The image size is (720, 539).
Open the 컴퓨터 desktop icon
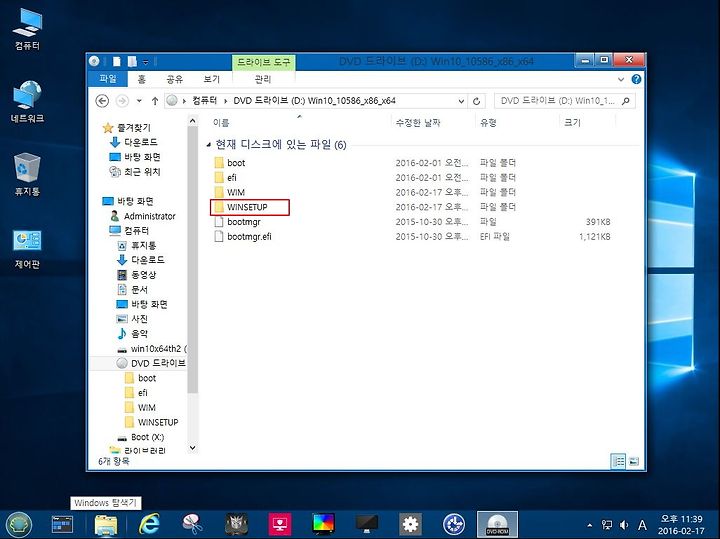[x=27, y=28]
